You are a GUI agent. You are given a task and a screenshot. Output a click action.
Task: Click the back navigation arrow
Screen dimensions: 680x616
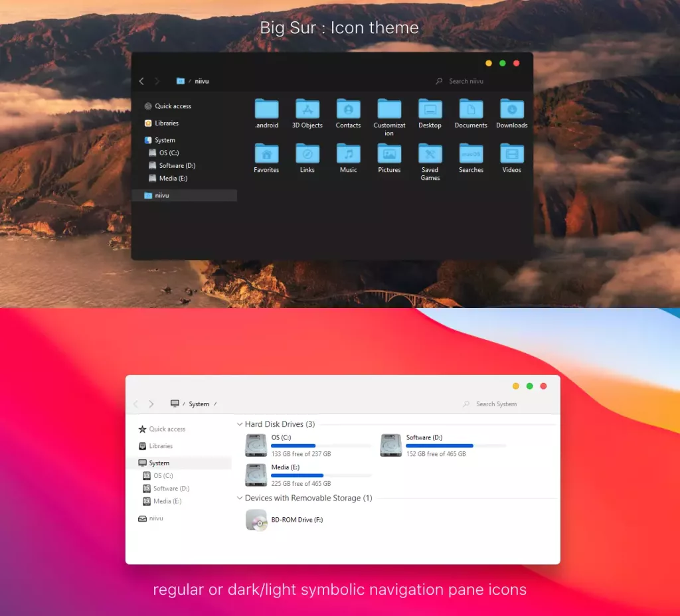pos(141,81)
